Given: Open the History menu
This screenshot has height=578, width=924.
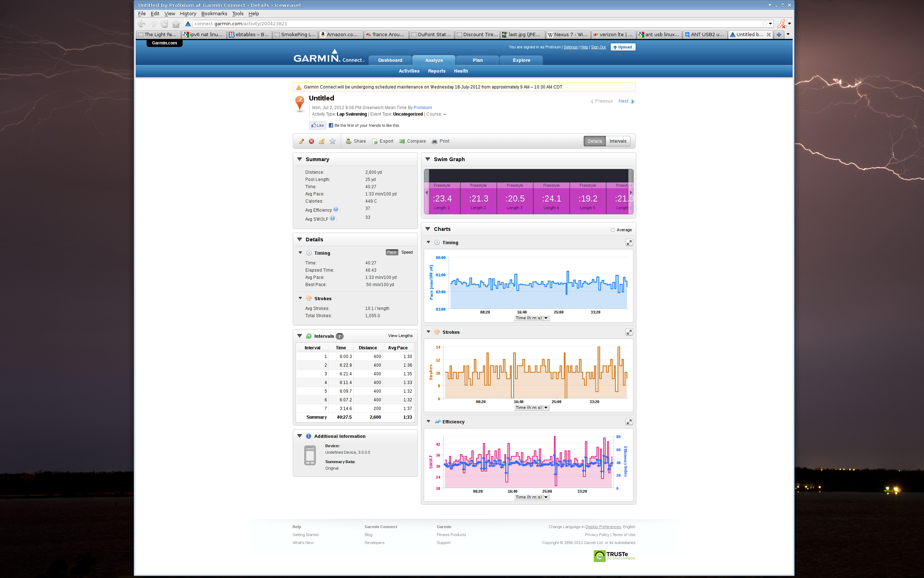Looking at the screenshot, I should pos(188,13).
